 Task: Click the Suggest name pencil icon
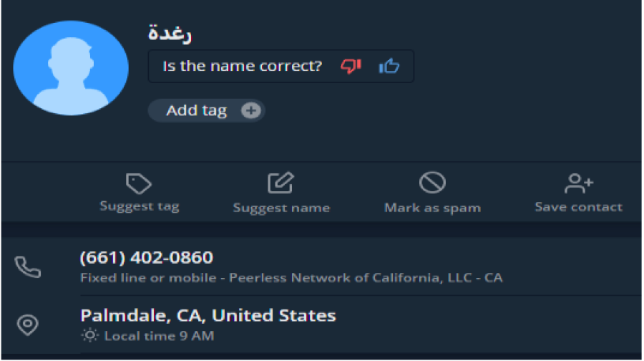click(280, 183)
